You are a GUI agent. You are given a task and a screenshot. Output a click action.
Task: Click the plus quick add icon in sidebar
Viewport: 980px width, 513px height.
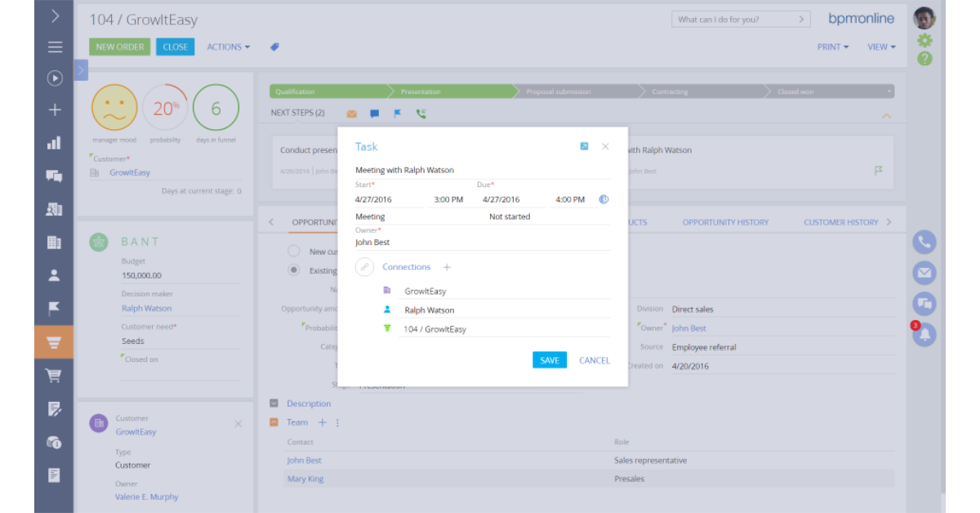coord(54,109)
